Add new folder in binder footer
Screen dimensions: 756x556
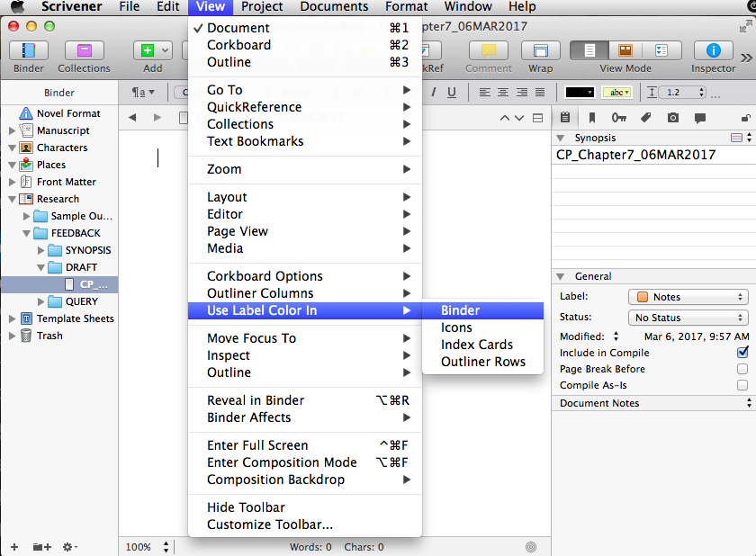coord(42,547)
